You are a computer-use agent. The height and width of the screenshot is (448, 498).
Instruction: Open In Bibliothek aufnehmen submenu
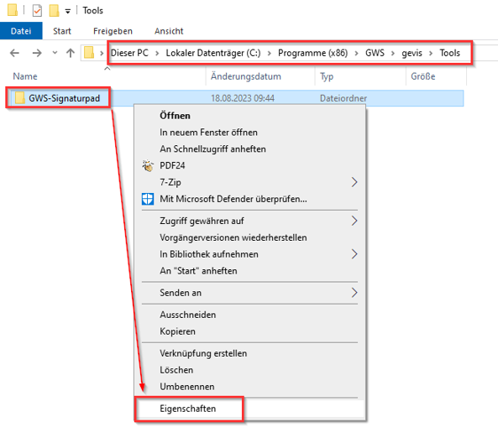pos(249,254)
